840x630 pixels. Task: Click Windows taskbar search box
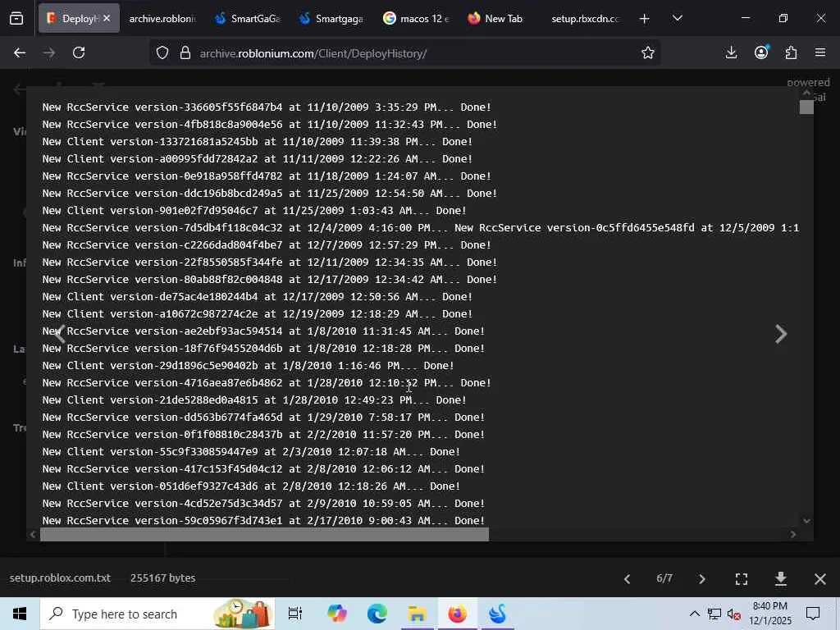(157, 614)
